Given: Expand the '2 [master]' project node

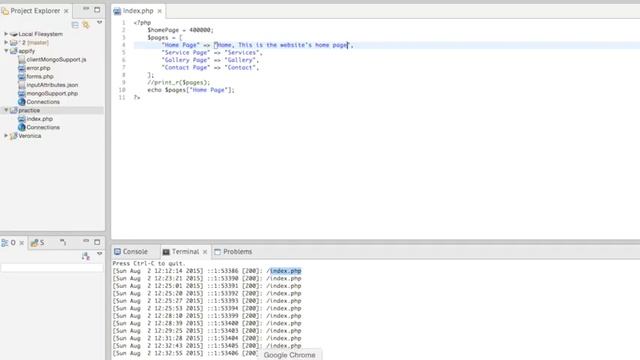Looking at the screenshot, I should 6,42.
